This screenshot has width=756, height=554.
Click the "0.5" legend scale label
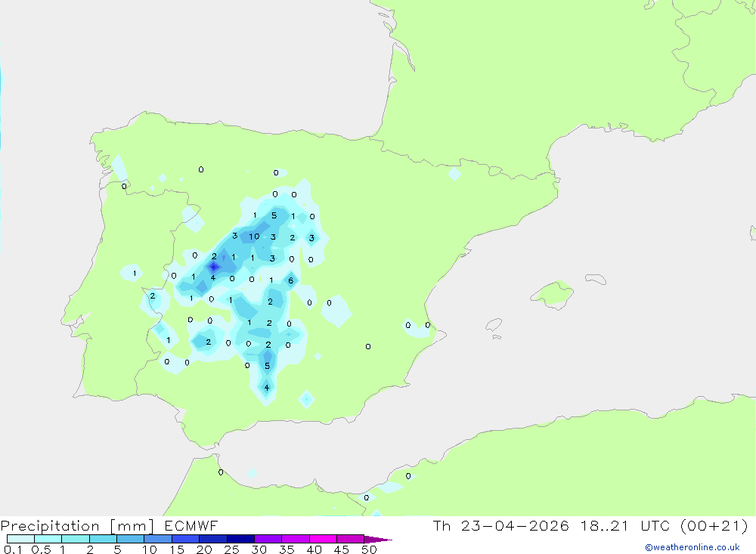point(41,549)
